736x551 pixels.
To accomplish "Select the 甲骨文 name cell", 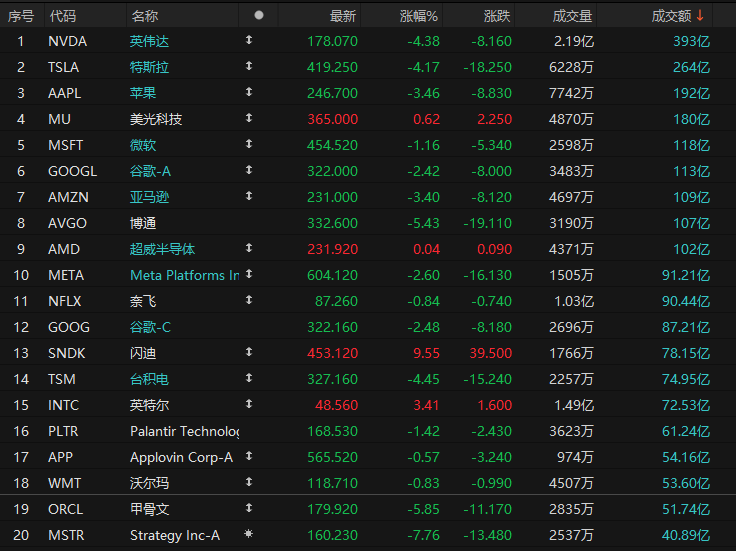I will pyautogui.click(x=149, y=509).
